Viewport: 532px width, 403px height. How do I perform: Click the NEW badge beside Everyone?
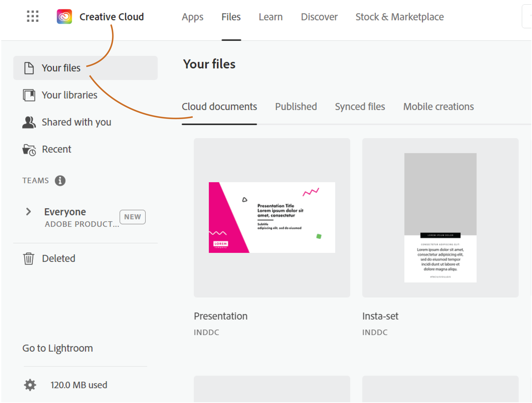(x=132, y=217)
